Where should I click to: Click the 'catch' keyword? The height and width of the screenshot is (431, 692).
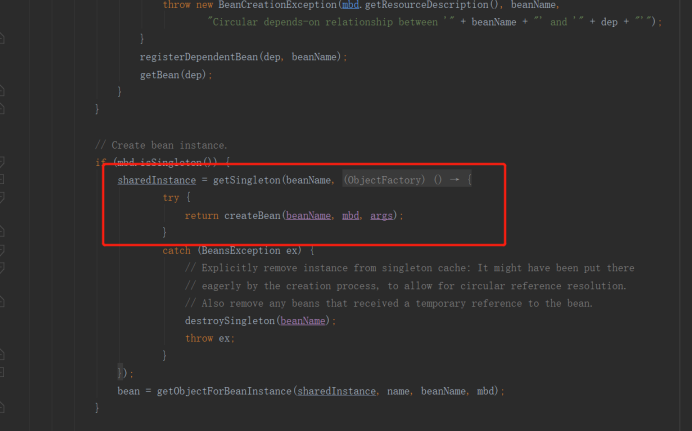coord(177,251)
